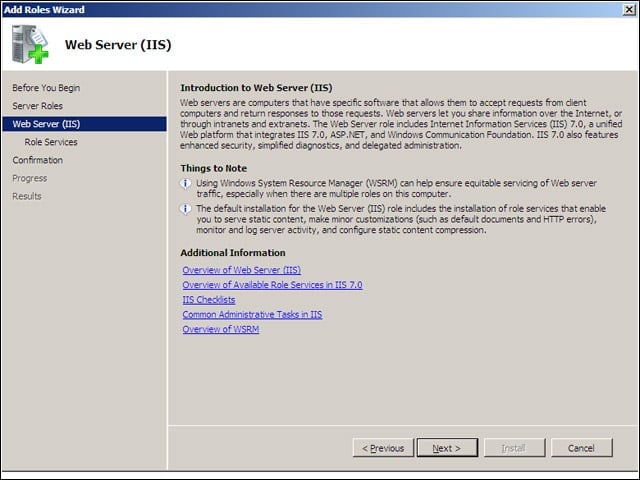Select the Web Server (IIS) step
The width and height of the screenshot is (640, 480).
click(x=84, y=124)
